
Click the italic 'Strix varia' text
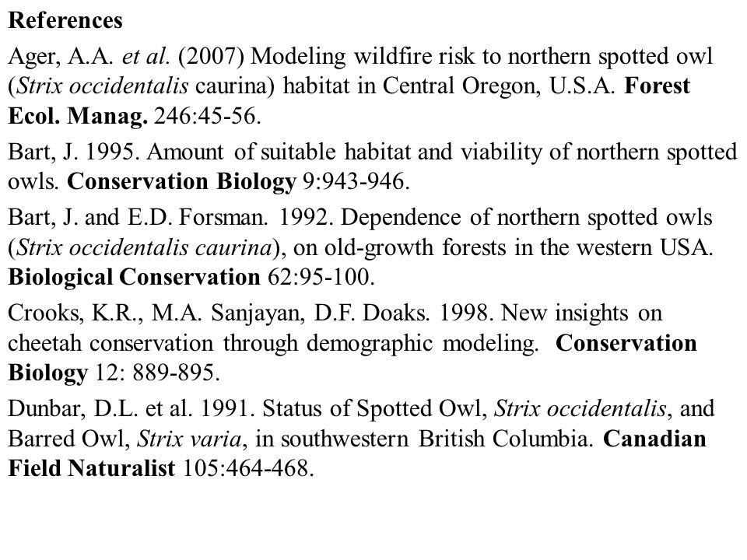(x=189, y=439)
